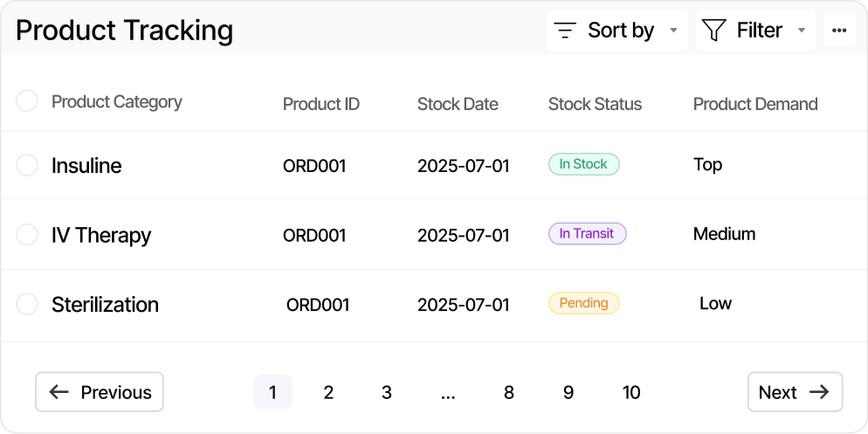Click the Next button label
The width and height of the screenshot is (868, 434).
click(x=778, y=392)
